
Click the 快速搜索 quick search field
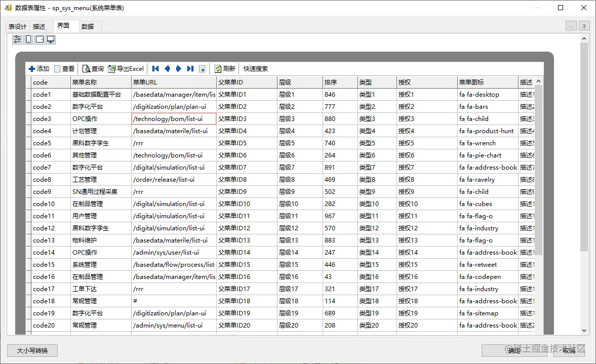(x=255, y=69)
